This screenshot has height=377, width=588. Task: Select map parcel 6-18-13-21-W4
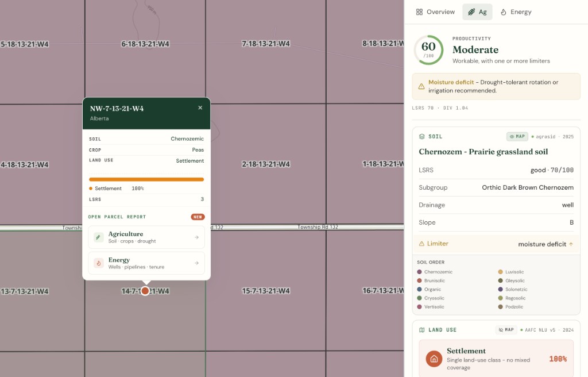pyautogui.click(x=145, y=44)
